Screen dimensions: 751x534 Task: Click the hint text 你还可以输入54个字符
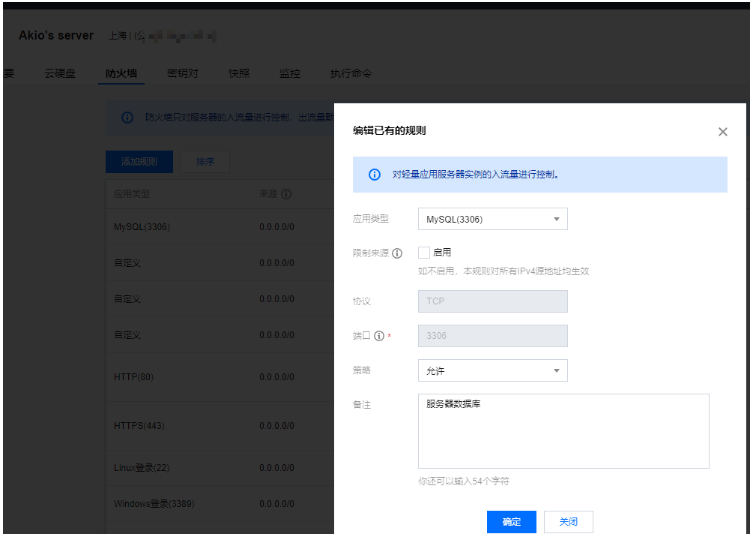(464, 481)
